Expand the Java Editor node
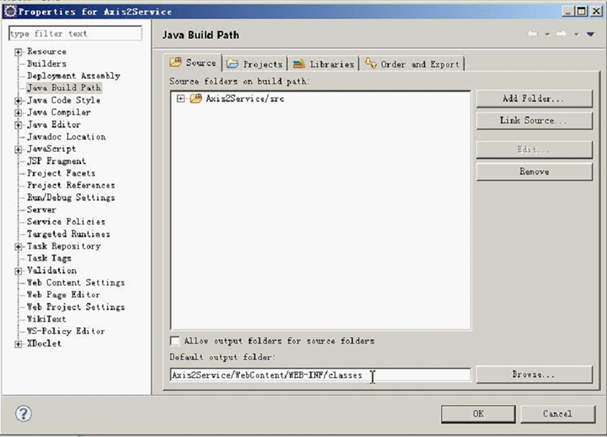The width and height of the screenshot is (607, 437). 18,125
